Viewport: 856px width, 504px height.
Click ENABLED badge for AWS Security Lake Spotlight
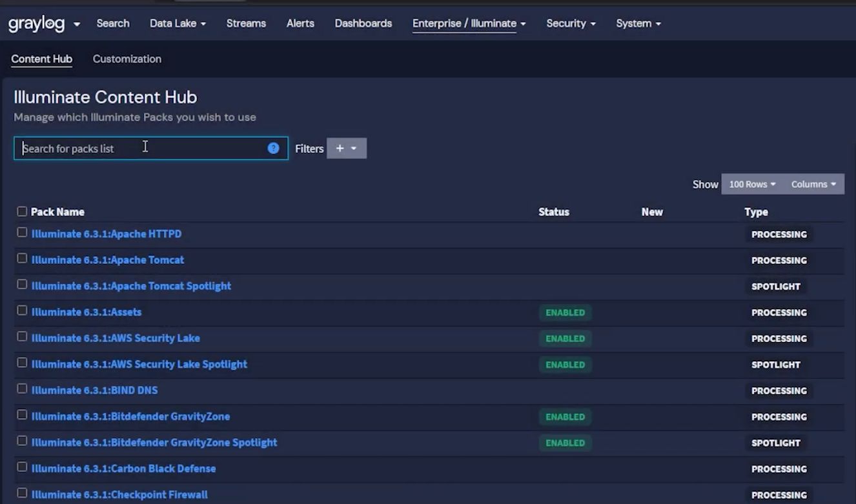566,365
